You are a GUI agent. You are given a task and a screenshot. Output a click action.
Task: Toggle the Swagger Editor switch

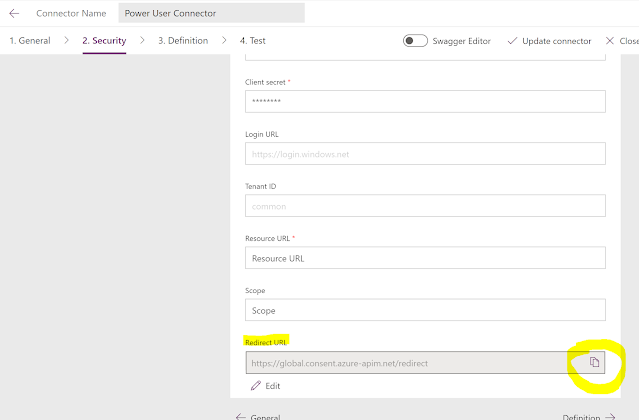(415, 41)
